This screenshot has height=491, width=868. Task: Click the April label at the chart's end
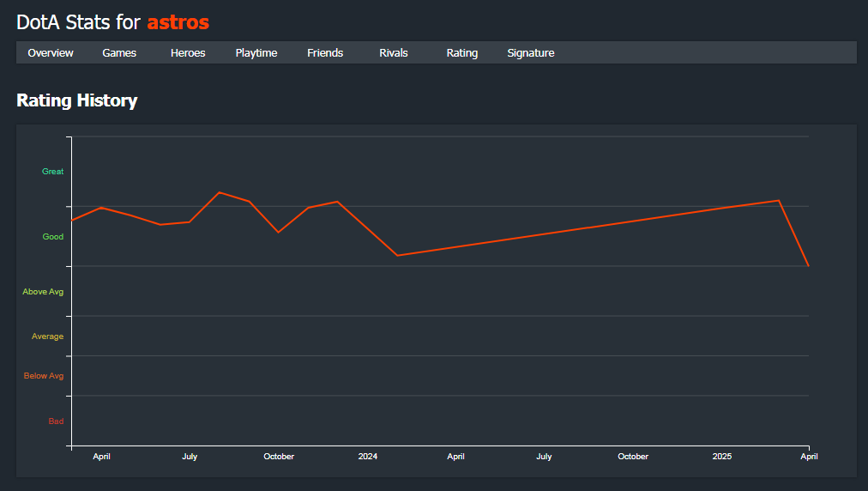tap(809, 456)
